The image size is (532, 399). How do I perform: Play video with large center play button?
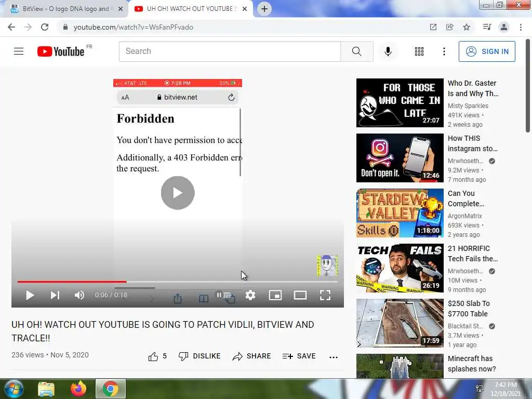(x=178, y=193)
